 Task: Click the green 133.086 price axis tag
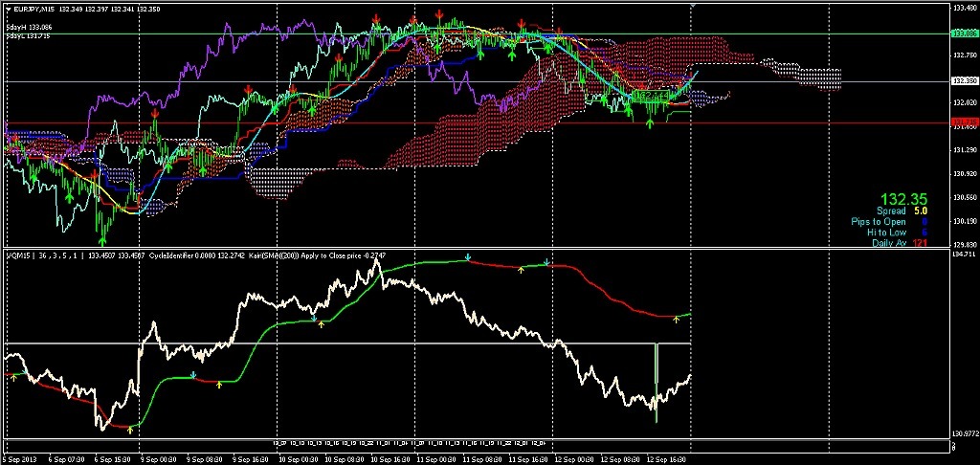[x=964, y=33]
